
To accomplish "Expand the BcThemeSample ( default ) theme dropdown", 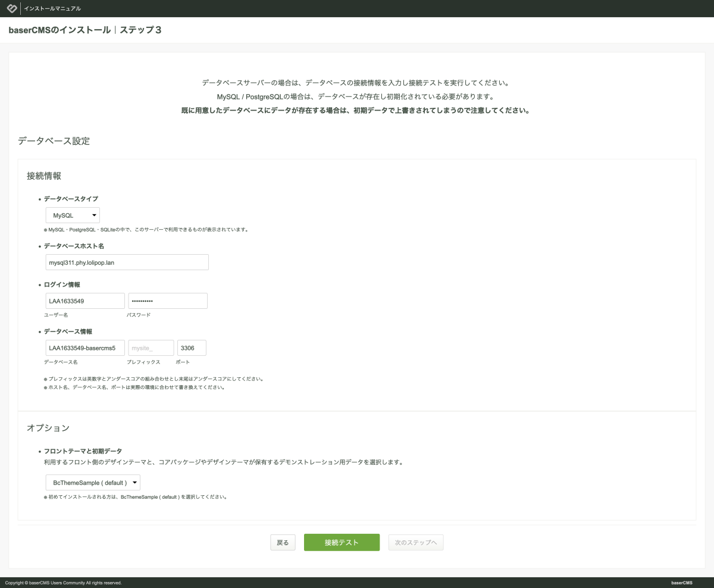I will point(93,483).
